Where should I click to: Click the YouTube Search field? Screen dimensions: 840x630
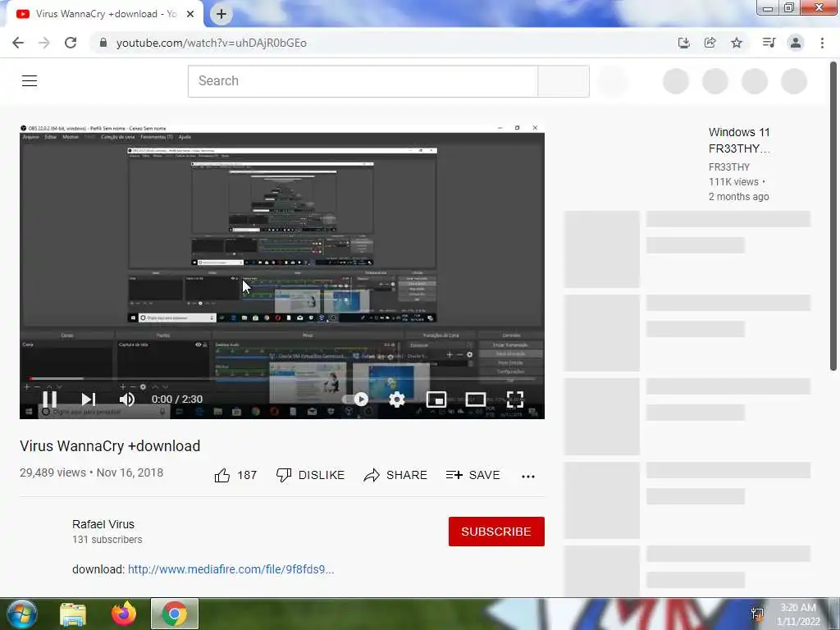point(363,81)
